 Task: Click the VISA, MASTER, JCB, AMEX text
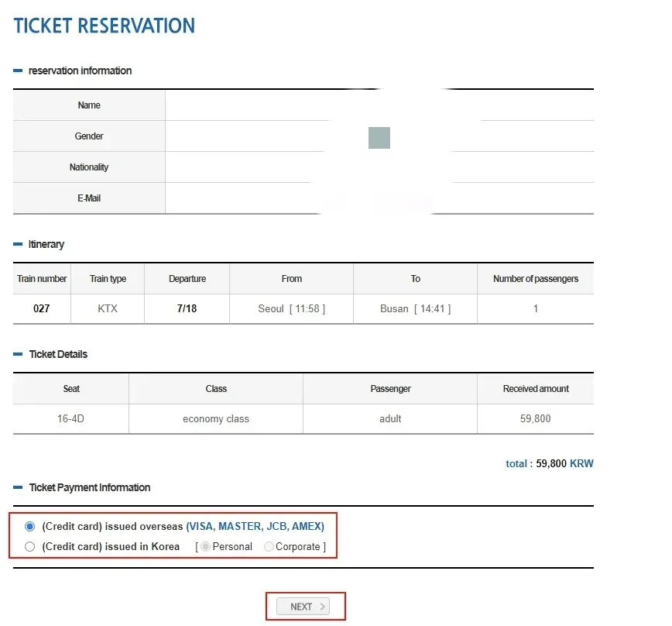[255, 526]
